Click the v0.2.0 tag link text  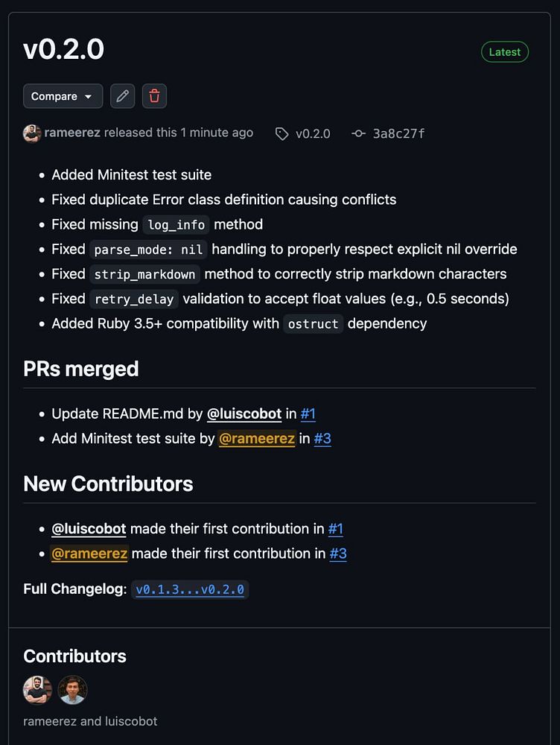tap(313, 134)
